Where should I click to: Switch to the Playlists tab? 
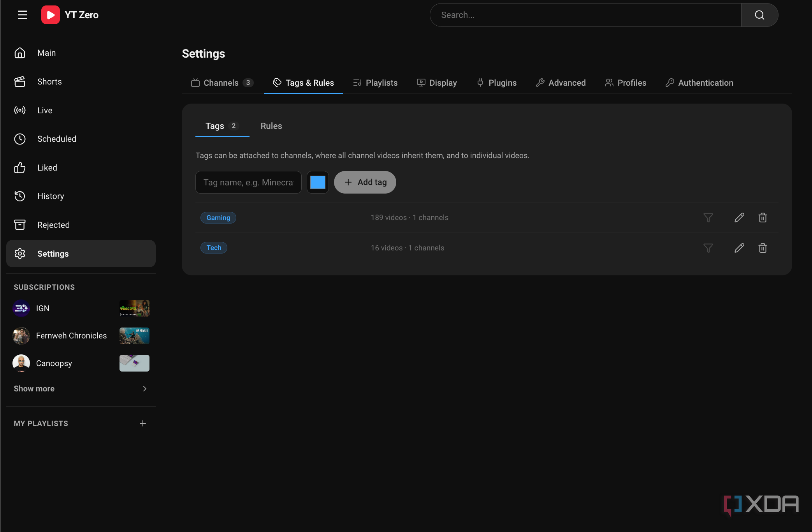click(375, 83)
